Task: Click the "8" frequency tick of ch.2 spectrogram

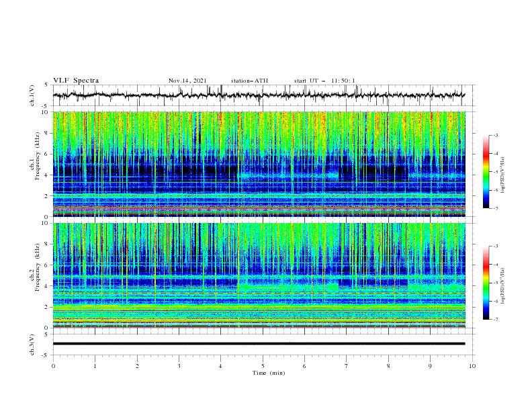Action: click(48, 244)
